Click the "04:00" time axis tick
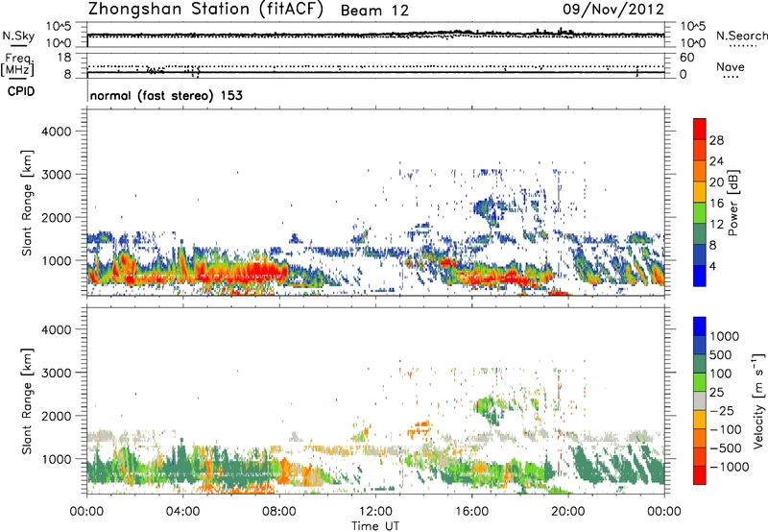Image resolution: width=768 pixels, height=532 pixels. pos(183,512)
